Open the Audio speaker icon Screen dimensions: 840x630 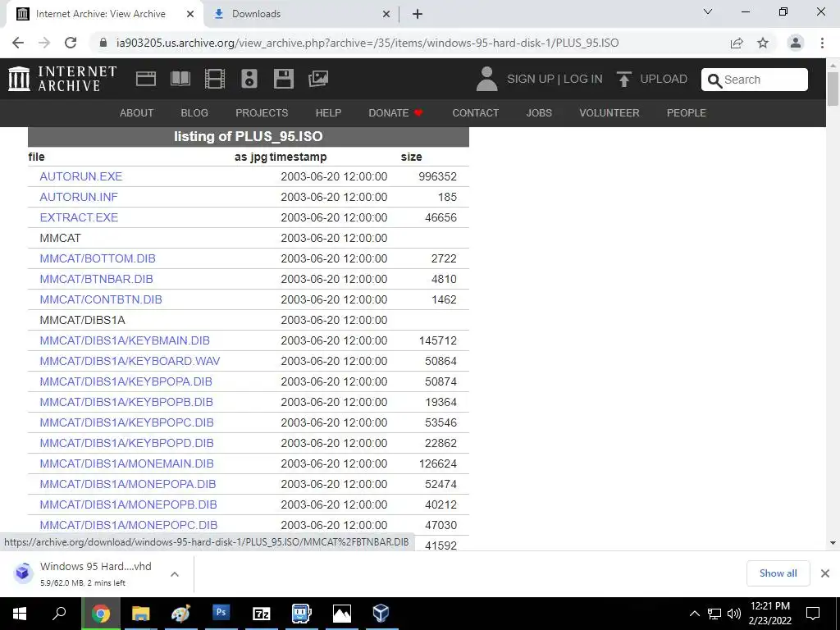coord(249,79)
